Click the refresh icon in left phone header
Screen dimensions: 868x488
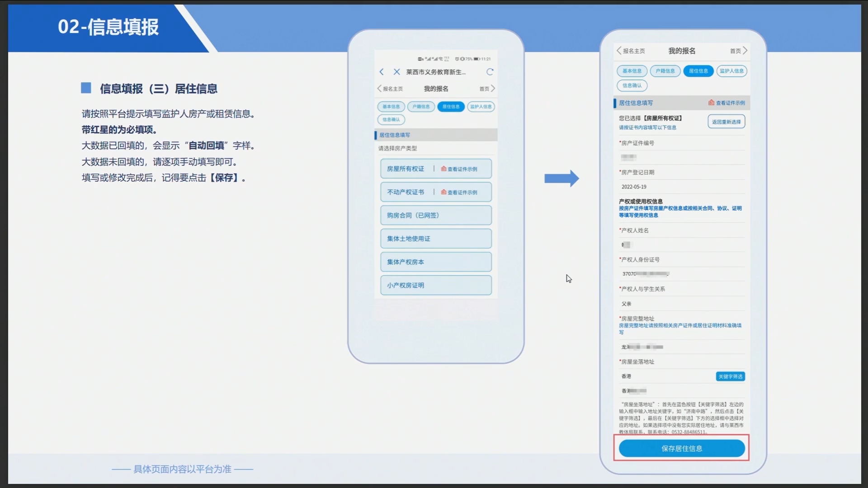[490, 72]
